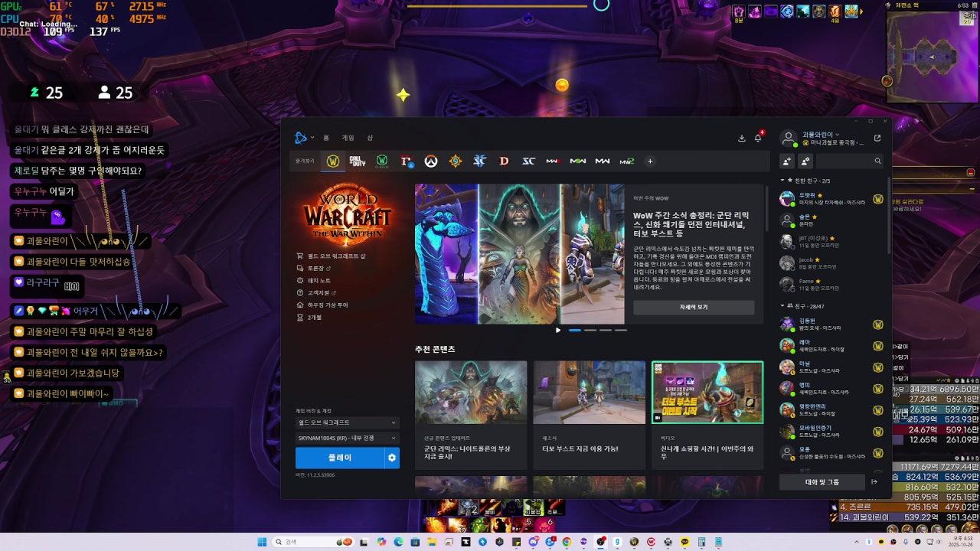Select Overwatch game icon
The image size is (980, 551).
(431, 161)
